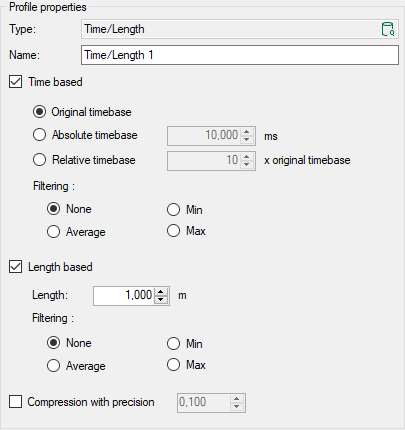Select None under time based filtering
405x430 pixels.
pos(53,209)
